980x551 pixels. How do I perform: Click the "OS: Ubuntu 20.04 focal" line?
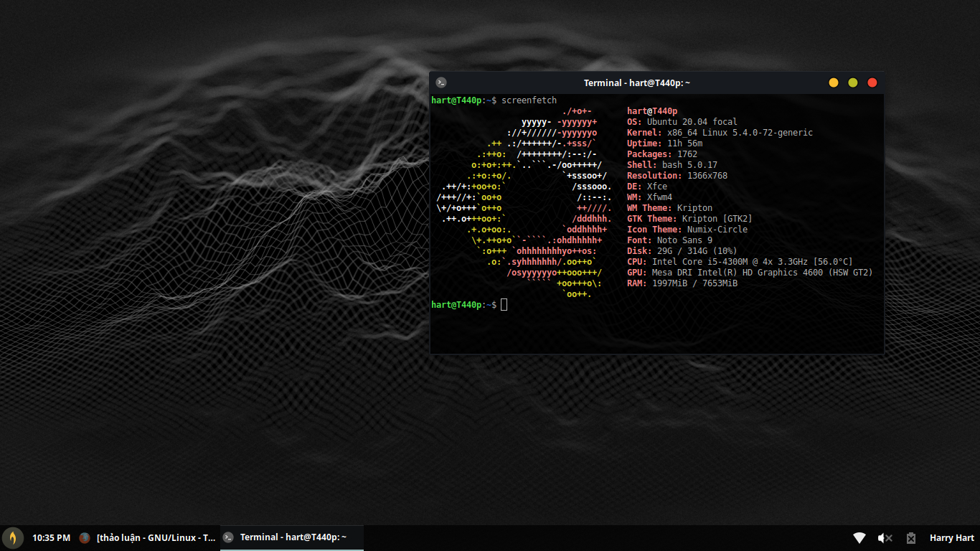coord(682,122)
